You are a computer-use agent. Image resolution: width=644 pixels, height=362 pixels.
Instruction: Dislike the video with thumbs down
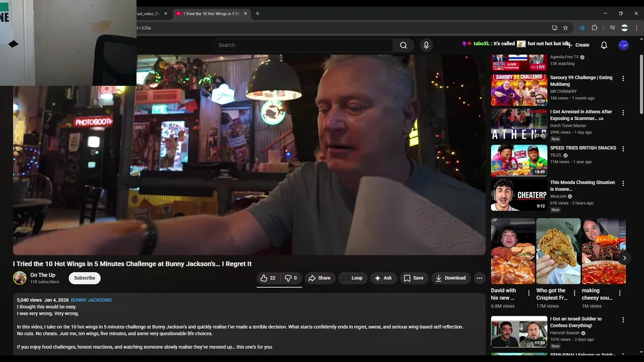pos(291,278)
